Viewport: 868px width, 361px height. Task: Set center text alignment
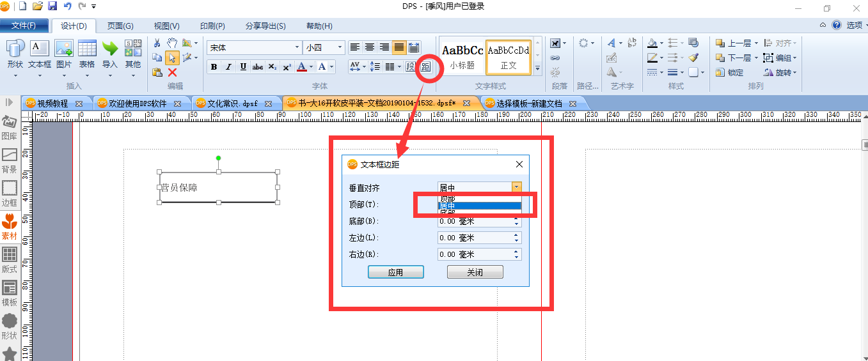[x=370, y=47]
